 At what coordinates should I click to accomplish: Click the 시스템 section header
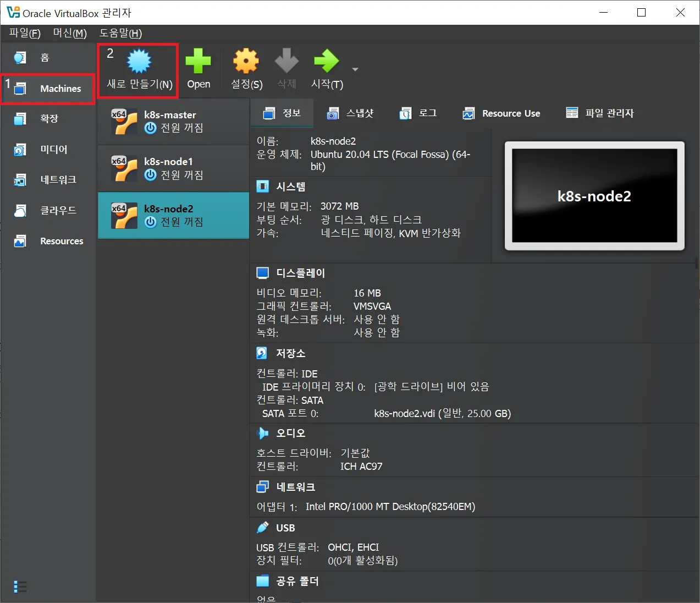[291, 187]
